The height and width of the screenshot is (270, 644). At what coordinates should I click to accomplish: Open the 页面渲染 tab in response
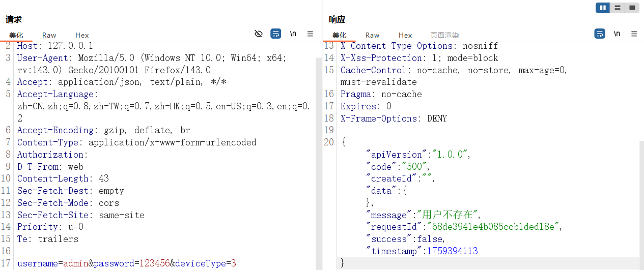444,35
